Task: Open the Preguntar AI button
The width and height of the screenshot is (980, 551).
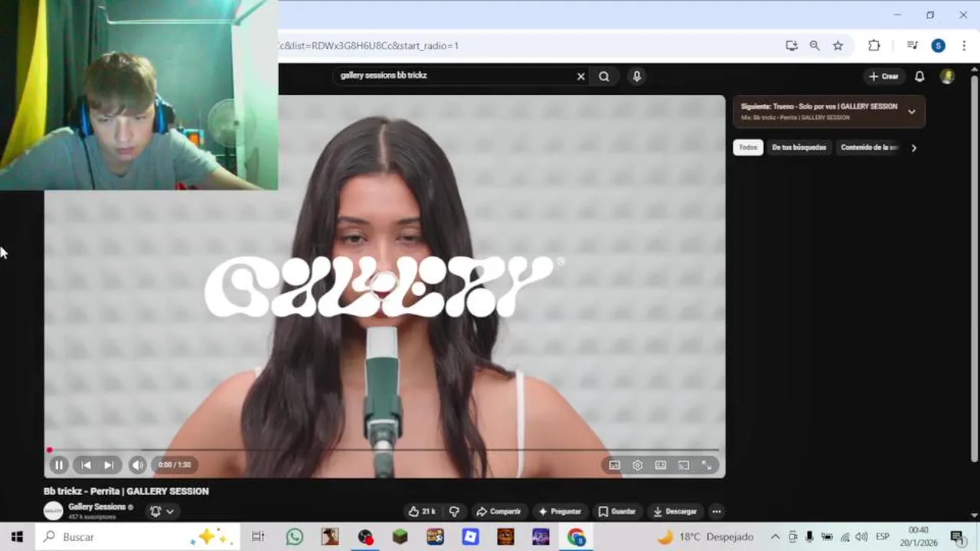Action: coord(560,511)
